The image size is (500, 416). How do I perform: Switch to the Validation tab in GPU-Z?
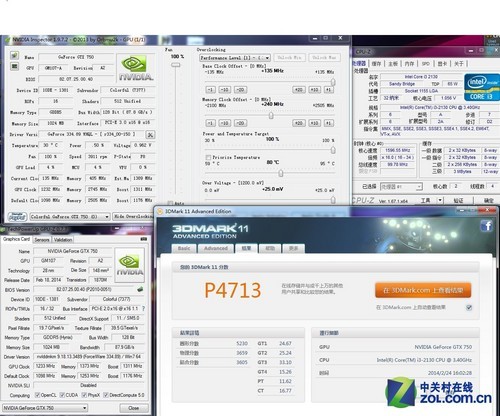(x=63, y=240)
